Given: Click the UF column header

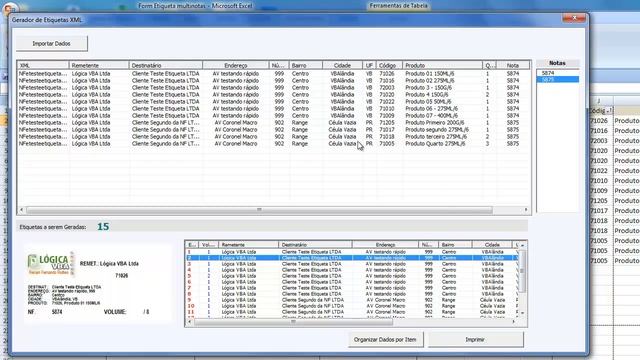Looking at the screenshot, I should [369, 65].
